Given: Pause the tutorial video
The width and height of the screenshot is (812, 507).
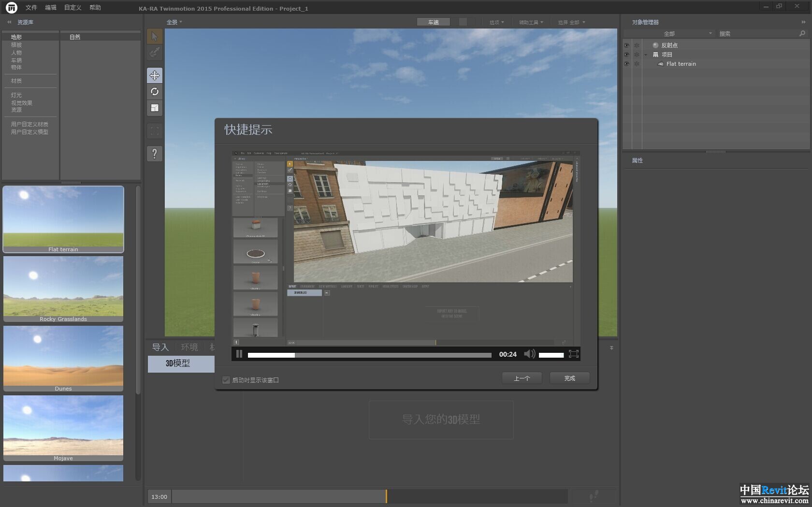Looking at the screenshot, I should [239, 354].
